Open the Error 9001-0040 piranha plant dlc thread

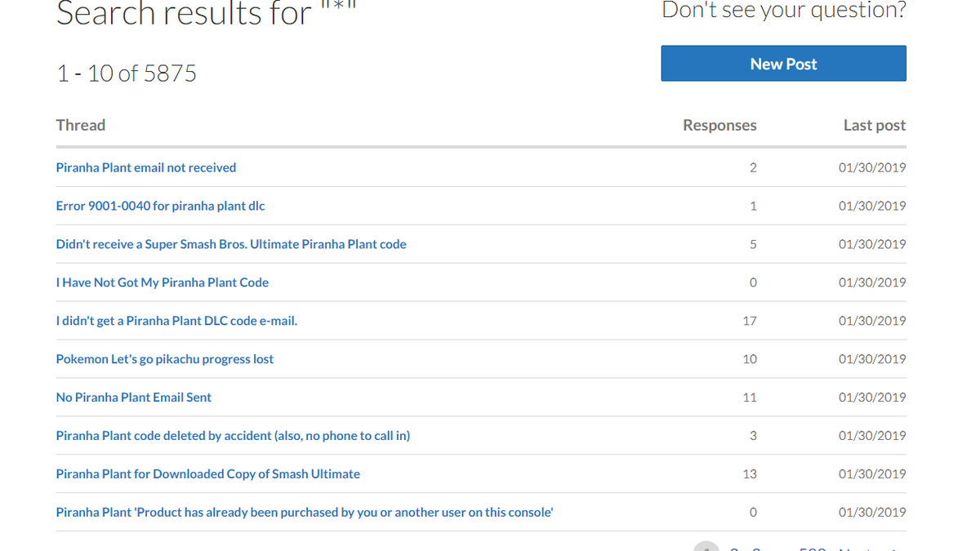point(161,206)
